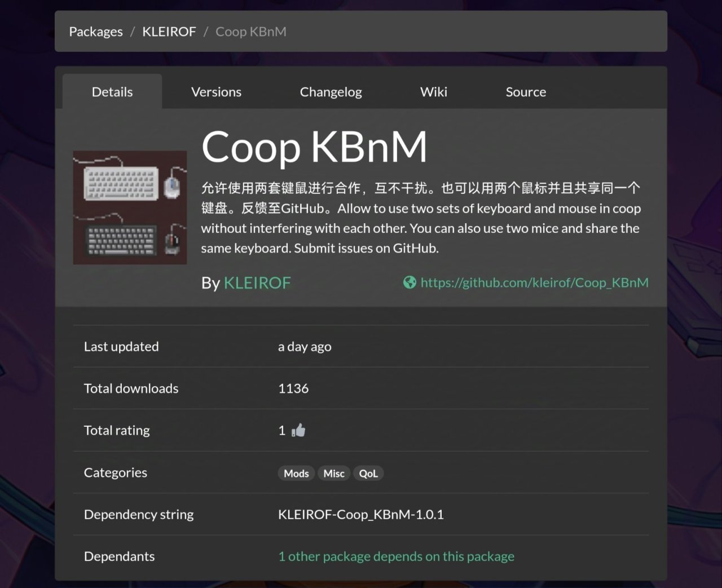The height and width of the screenshot is (588, 722).
Task: Select the Misc category tag
Action: pos(334,474)
